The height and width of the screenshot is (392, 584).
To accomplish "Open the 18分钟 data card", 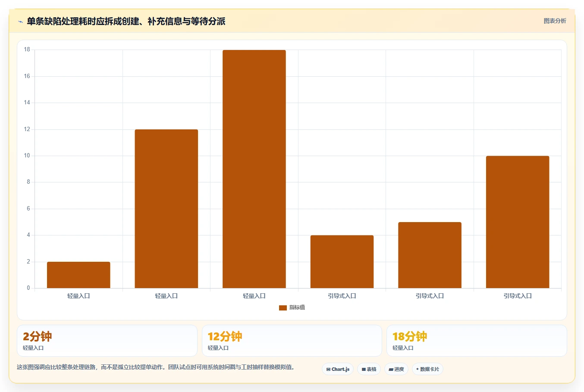I will point(477,341).
